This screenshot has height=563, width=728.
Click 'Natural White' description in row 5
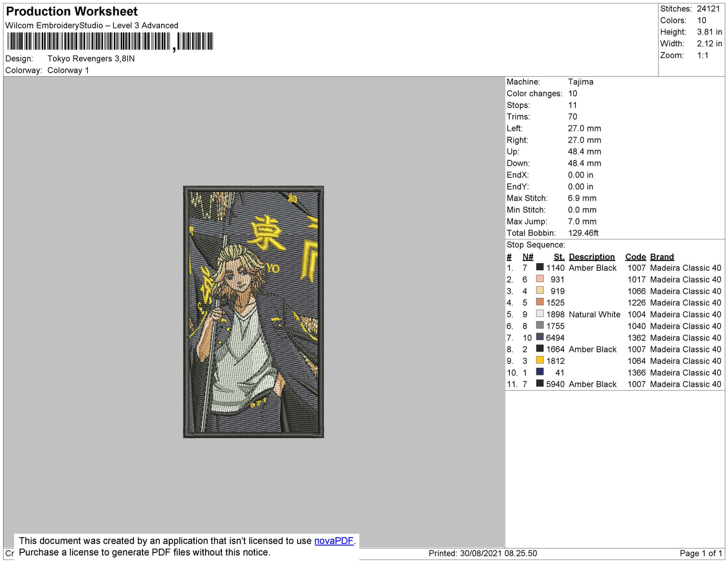[x=594, y=315]
